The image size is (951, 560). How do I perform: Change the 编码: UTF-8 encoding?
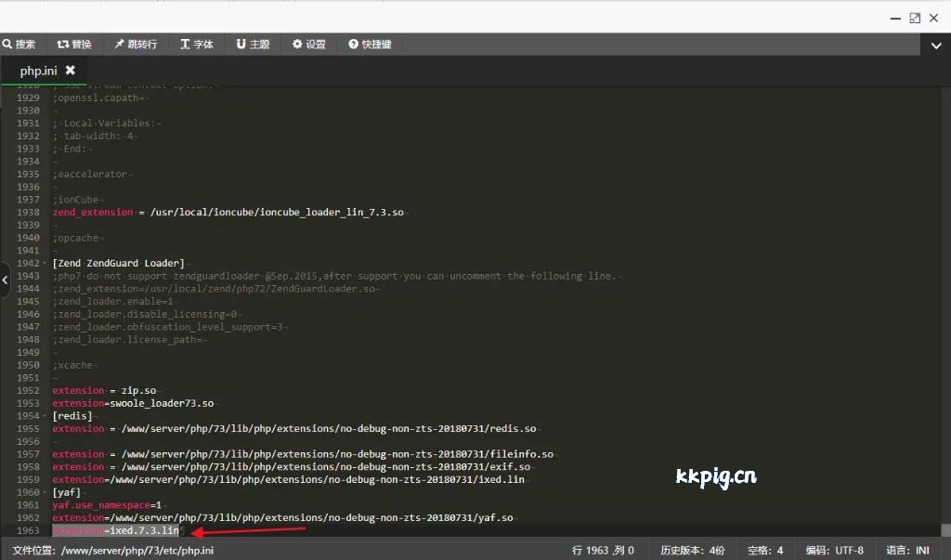click(835, 551)
